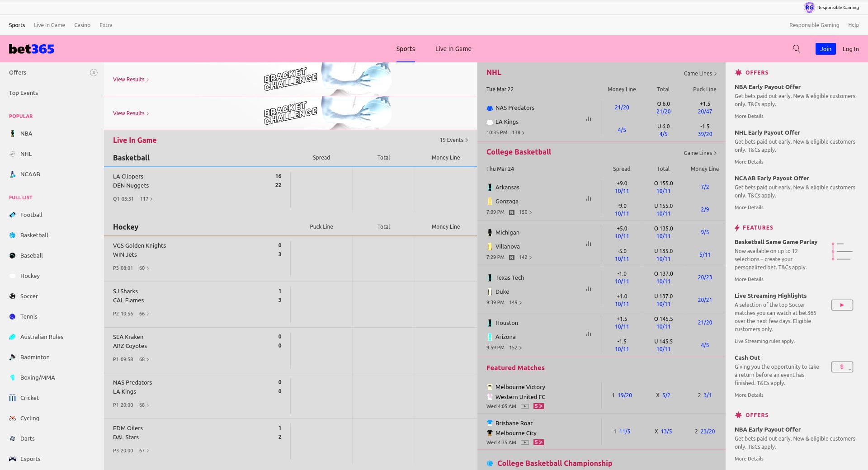This screenshot has width=868, height=470.
Task: Expand 117 markets for Clippers vs Nuggets
Action: (x=146, y=199)
